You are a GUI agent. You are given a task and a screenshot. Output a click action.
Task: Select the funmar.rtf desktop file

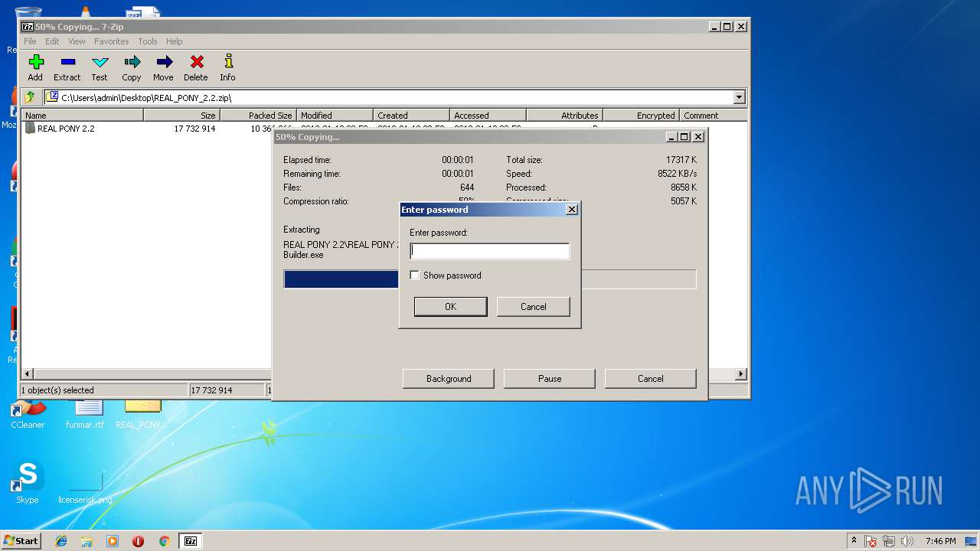pos(85,414)
